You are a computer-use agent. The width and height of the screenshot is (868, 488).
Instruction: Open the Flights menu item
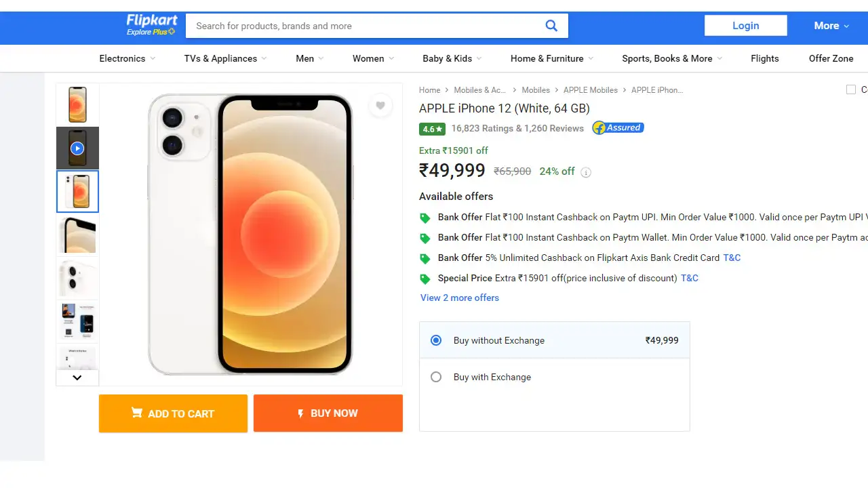pyautogui.click(x=764, y=58)
